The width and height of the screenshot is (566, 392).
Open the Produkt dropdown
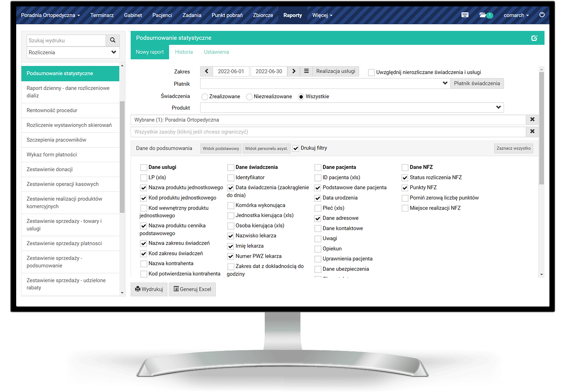tap(498, 107)
